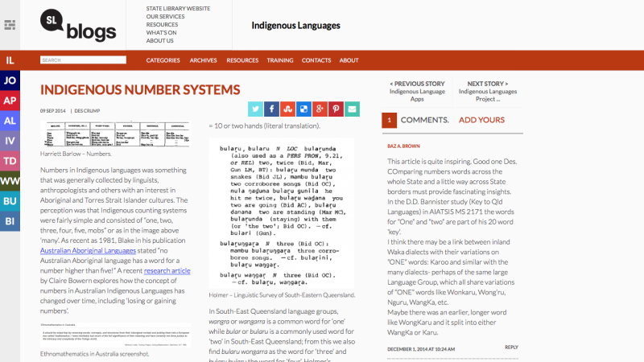Go to Previous Story Indigenous Language Apps
This screenshot has width=644, height=362.
tap(417, 91)
